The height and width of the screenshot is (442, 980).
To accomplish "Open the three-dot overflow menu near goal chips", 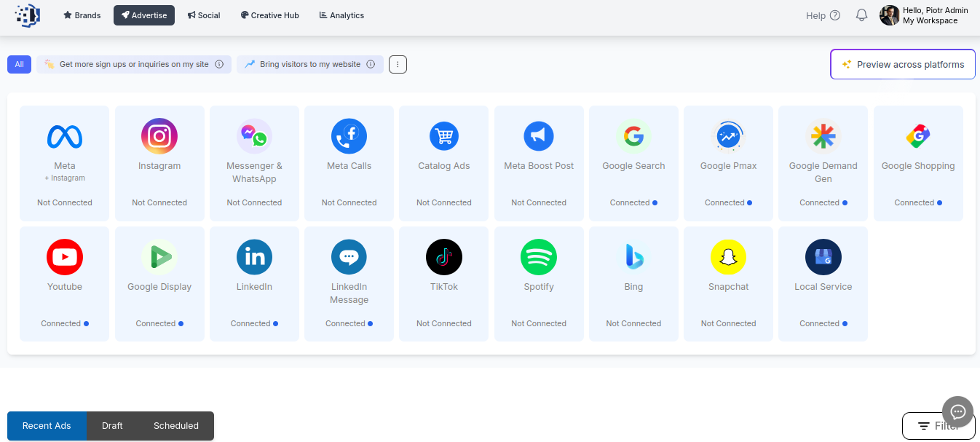I will tap(398, 64).
